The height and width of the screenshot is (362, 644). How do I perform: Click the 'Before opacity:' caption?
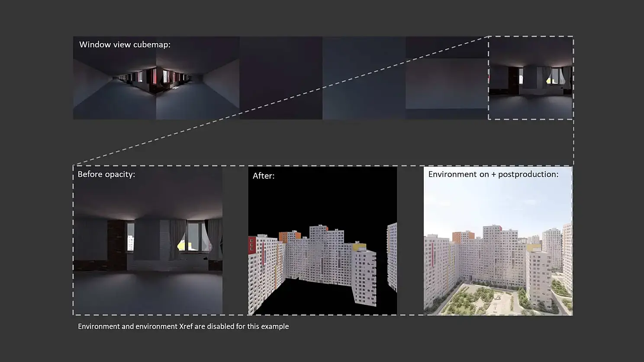(x=106, y=174)
